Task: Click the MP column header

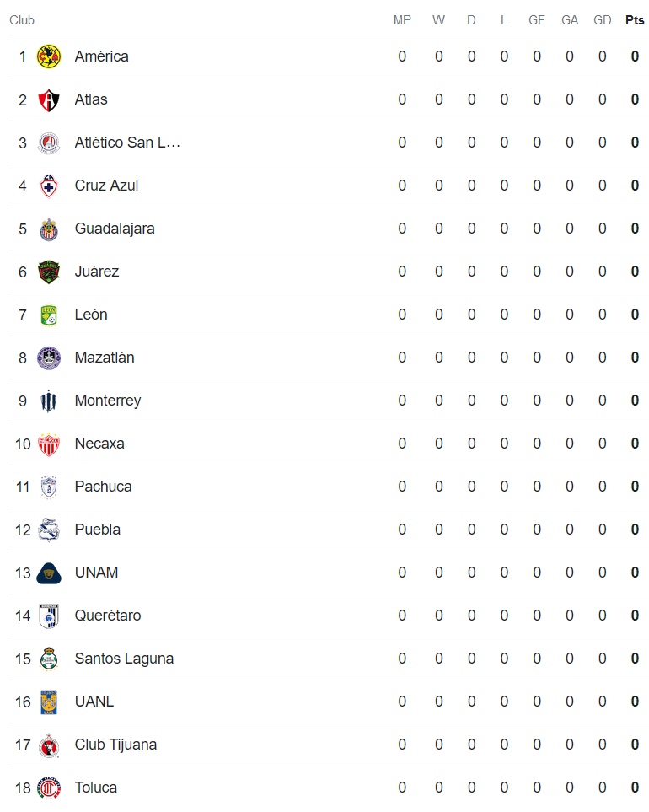Action: 402,20
